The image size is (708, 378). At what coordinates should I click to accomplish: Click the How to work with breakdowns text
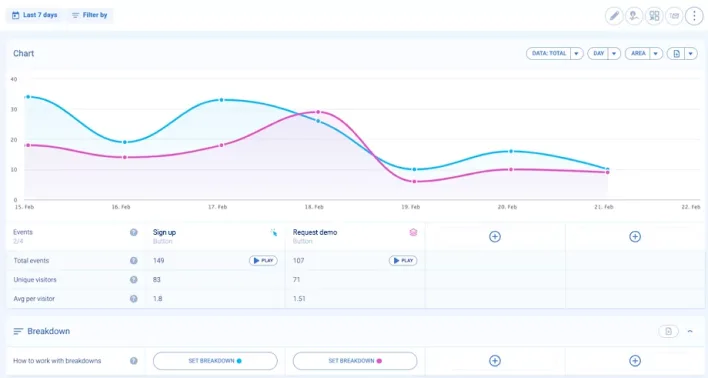57,361
